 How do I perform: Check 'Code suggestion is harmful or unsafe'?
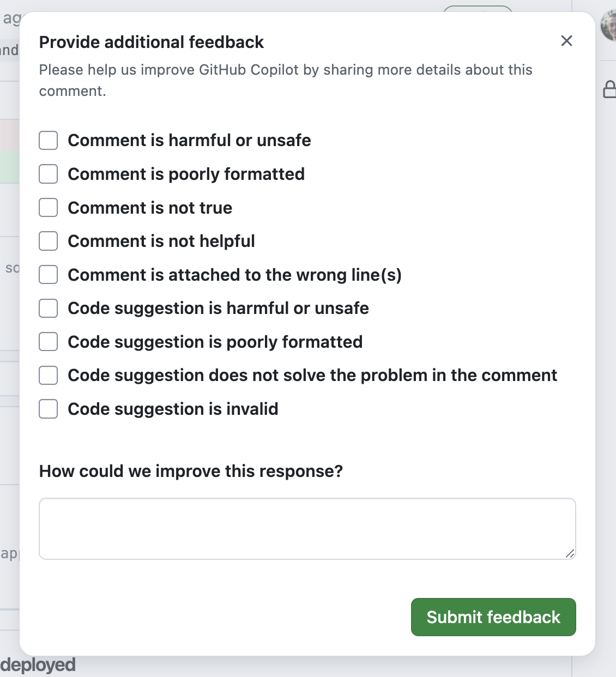[48, 308]
